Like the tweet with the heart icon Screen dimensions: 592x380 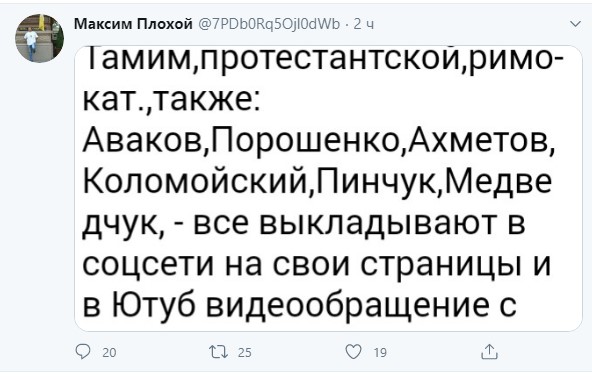tap(353, 352)
